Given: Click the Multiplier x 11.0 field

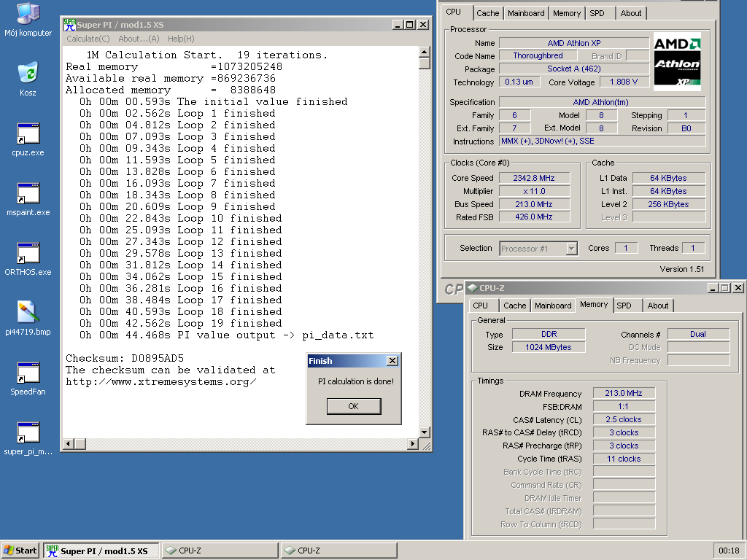Looking at the screenshot, I should (534, 191).
